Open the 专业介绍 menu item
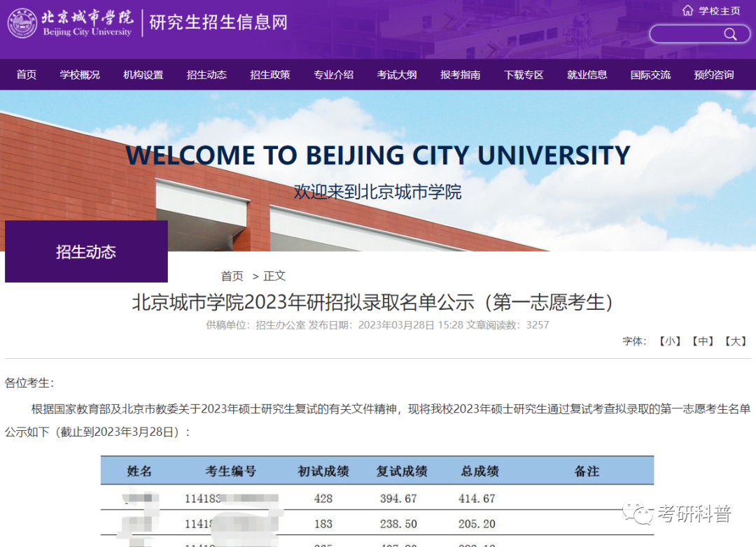This screenshot has height=547, width=756. point(334,75)
